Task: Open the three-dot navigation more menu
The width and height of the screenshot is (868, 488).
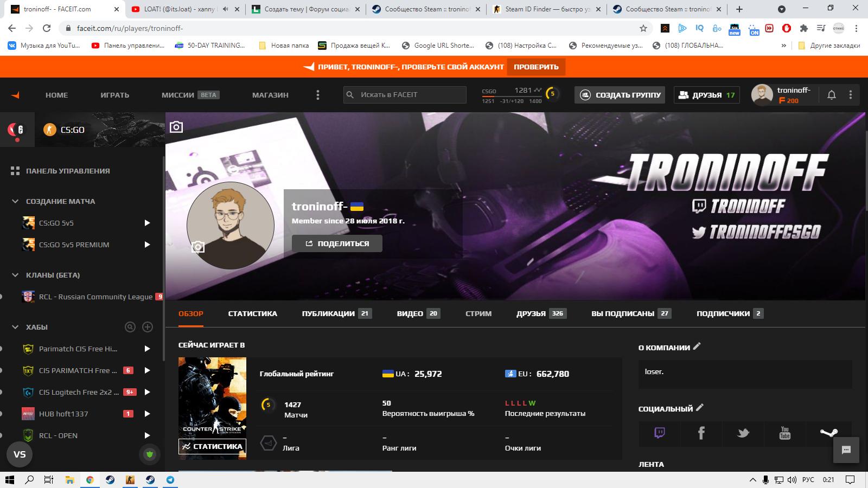Action: (x=318, y=95)
